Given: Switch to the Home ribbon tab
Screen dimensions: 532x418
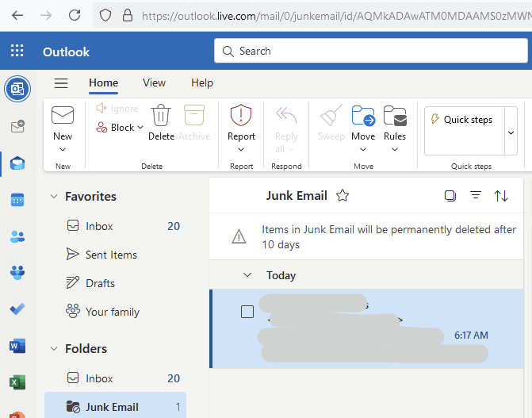Looking at the screenshot, I should [x=104, y=82].
